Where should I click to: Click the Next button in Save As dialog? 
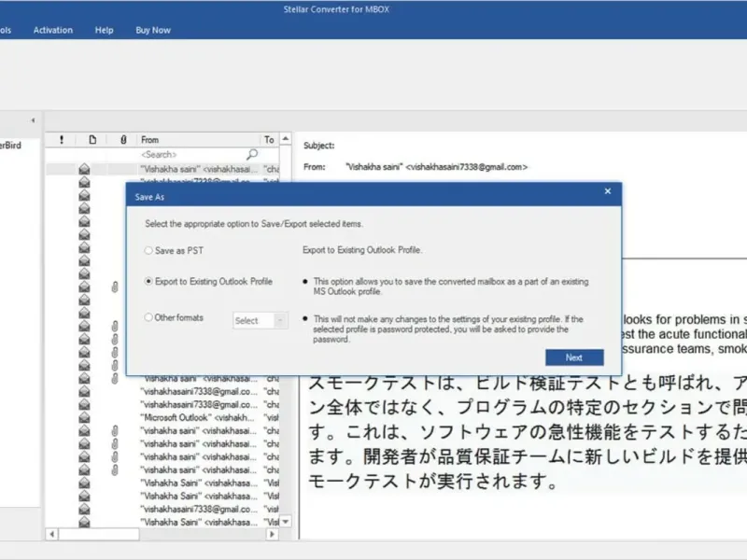click(x=574, y=357)
